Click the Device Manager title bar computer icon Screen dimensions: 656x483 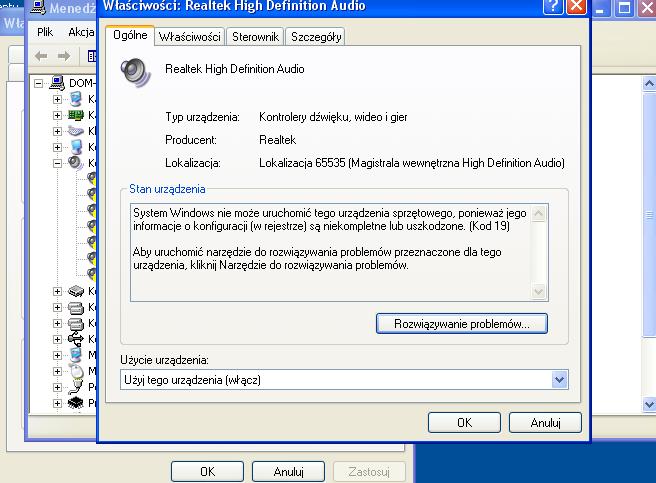pos(38,8)
